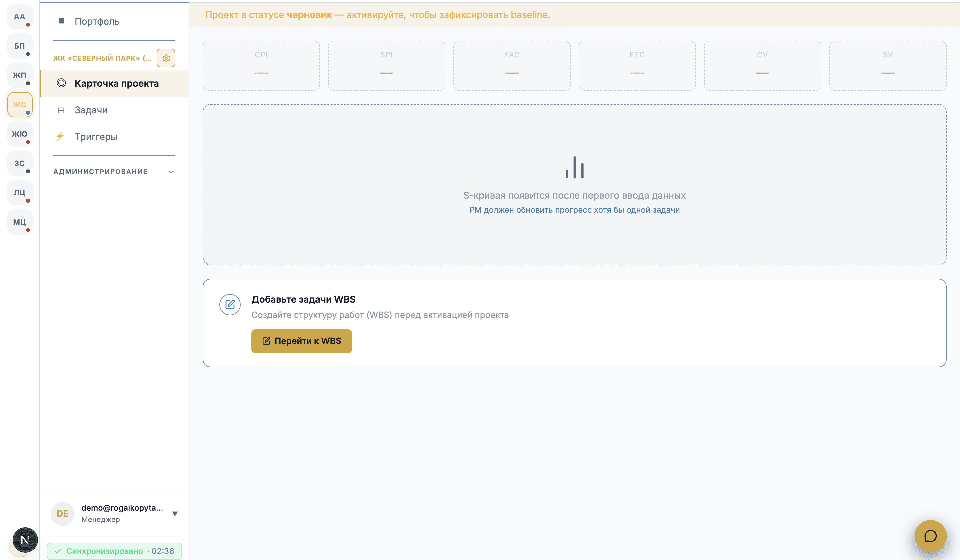Go to Портфель in sidebar

114,21
